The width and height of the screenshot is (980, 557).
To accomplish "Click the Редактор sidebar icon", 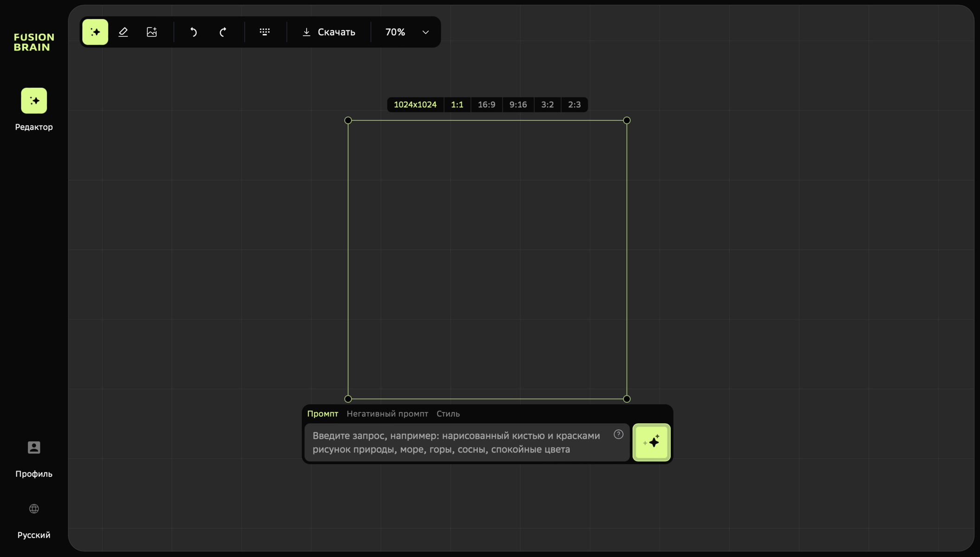I will pos(34,101).
